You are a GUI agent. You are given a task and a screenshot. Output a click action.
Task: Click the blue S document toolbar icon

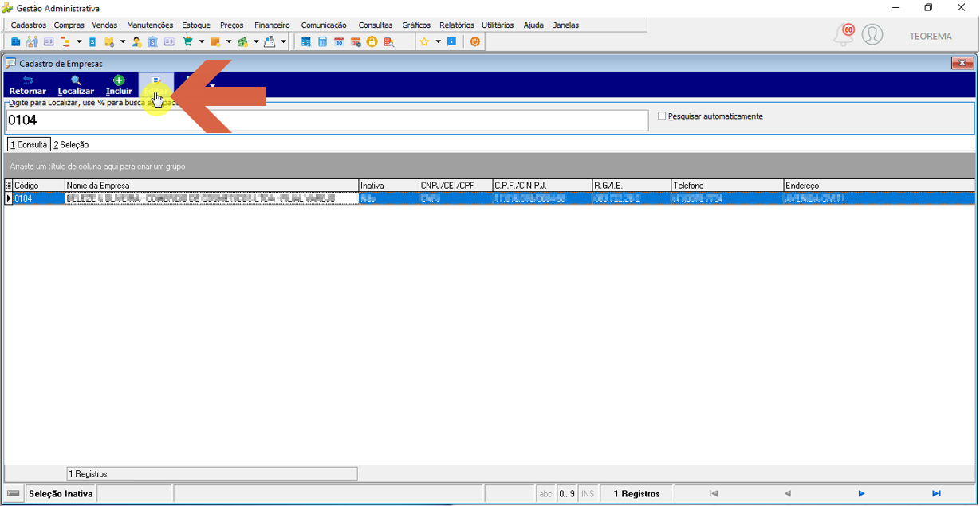pyautogui.click(x=92, y=41)
